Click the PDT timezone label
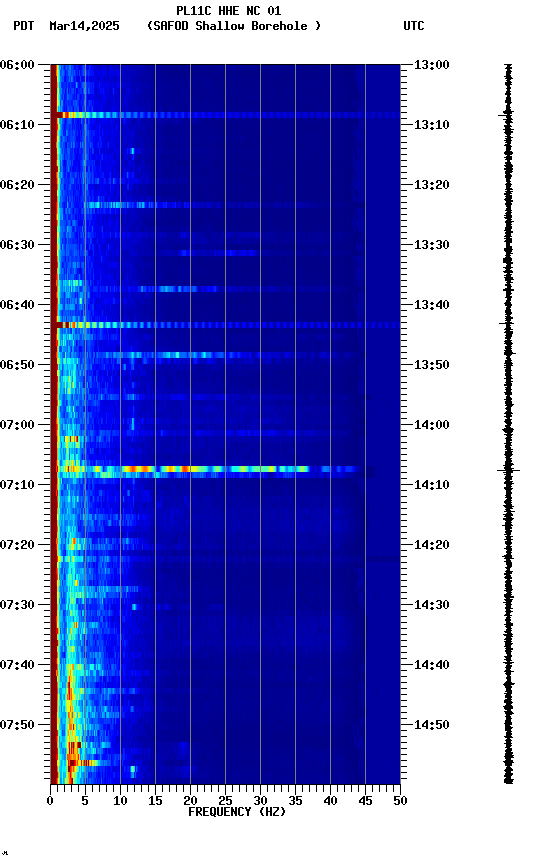This screenshot has height=864, width=552. click(x=24, y=26)
